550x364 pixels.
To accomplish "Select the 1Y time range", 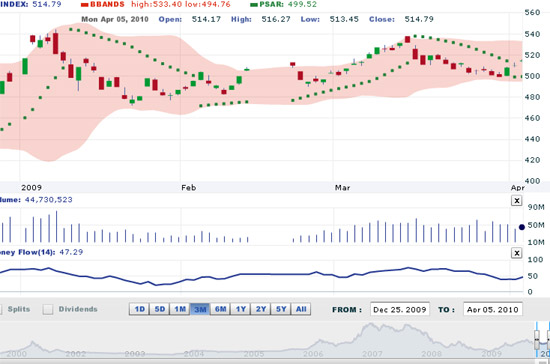I will click(241, 309).
